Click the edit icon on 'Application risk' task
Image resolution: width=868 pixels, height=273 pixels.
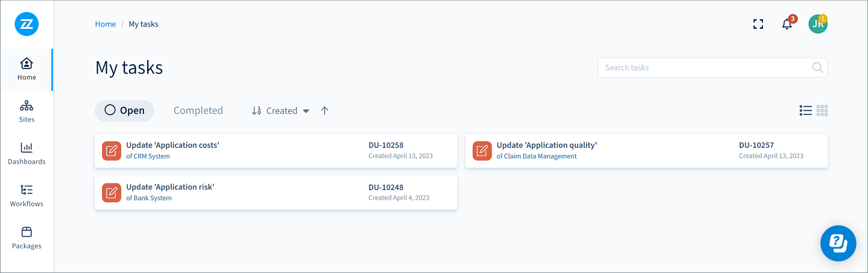point(111,192)
